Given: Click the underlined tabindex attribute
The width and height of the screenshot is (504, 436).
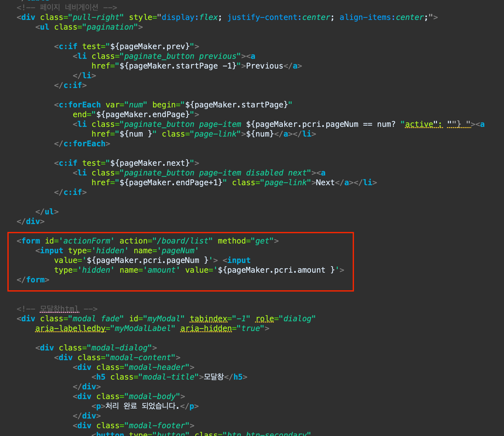Looking at the screenshot, I should pyautogui.click(x=209, y=319).
